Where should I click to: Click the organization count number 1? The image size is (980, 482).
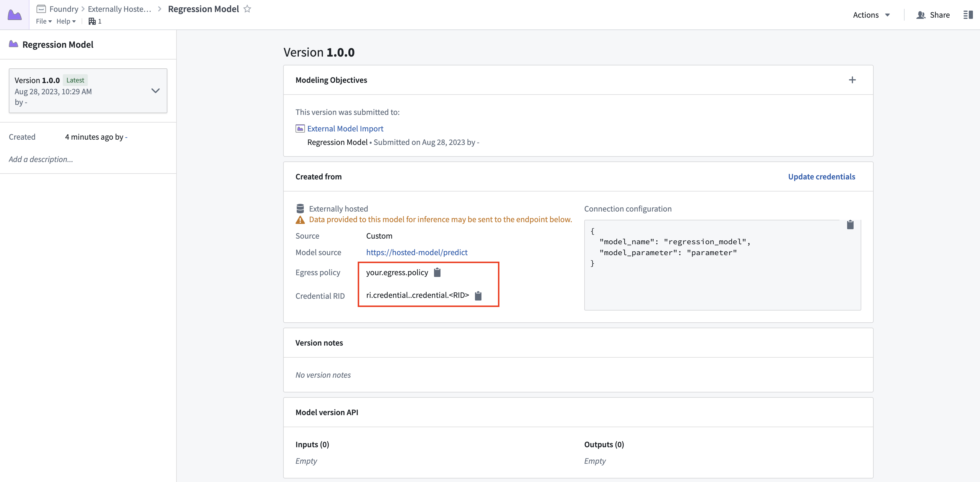coord(100,21)
